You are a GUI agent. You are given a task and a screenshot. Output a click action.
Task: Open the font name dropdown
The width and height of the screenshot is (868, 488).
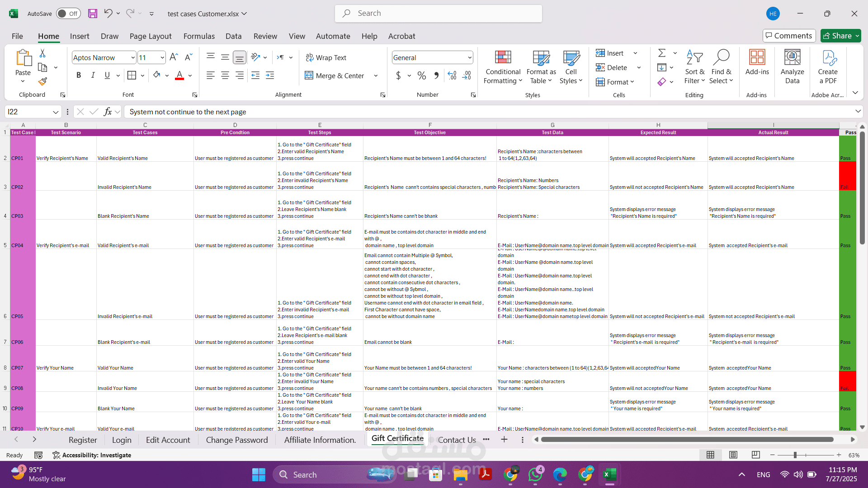pyautogui.click(x=132, y=57)
